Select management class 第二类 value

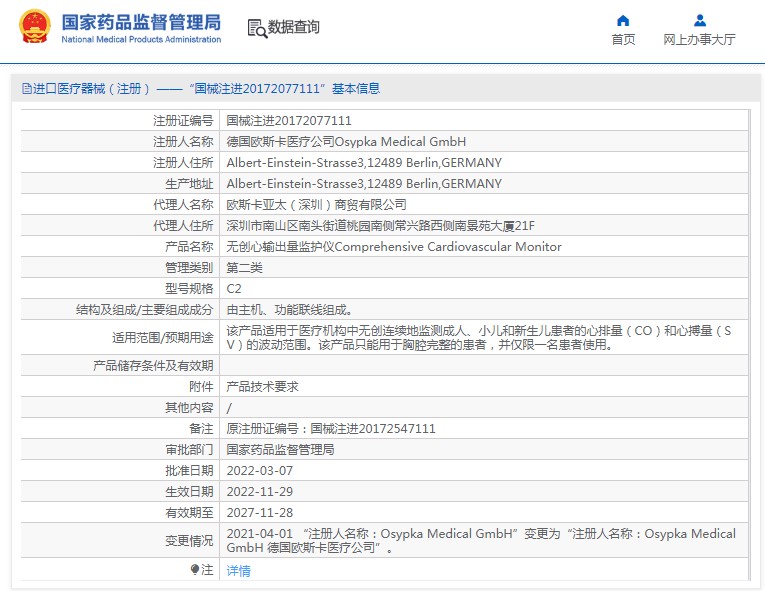pyautogui.click(x=244, y=267)
